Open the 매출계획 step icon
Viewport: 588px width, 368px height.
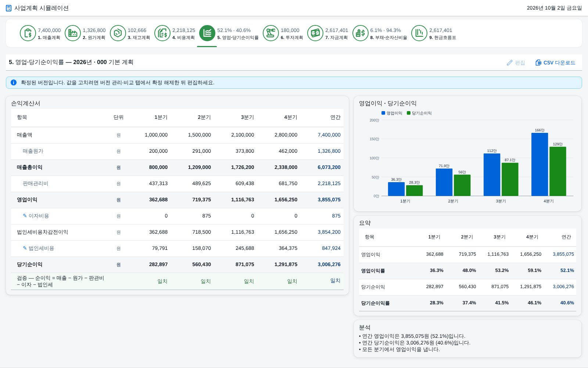coord(28,33)
